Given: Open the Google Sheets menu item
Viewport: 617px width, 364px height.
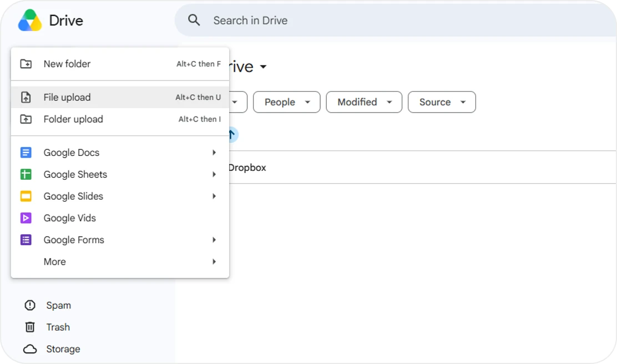Looking at the screenshot, I should (x=120, y=174).
